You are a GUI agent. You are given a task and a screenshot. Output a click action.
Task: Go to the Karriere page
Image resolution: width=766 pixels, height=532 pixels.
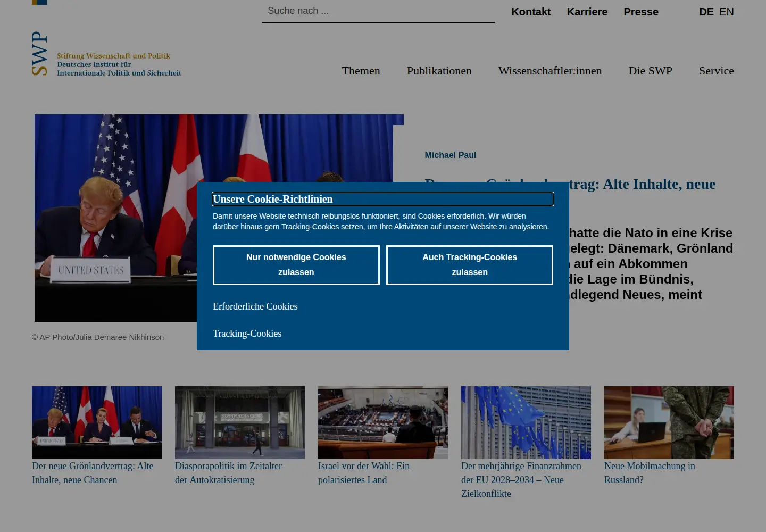click(587, 12)
